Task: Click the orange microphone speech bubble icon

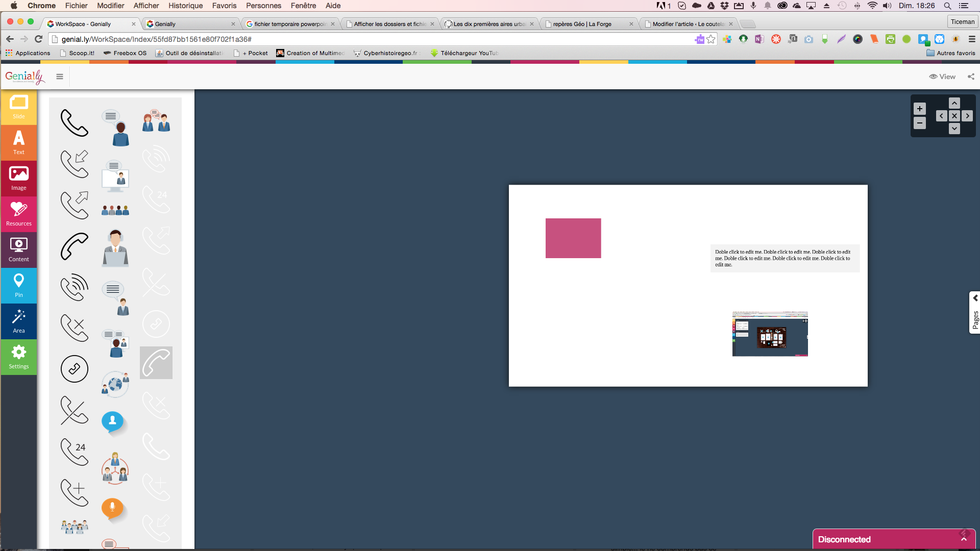Action: [x=112, y=508]
